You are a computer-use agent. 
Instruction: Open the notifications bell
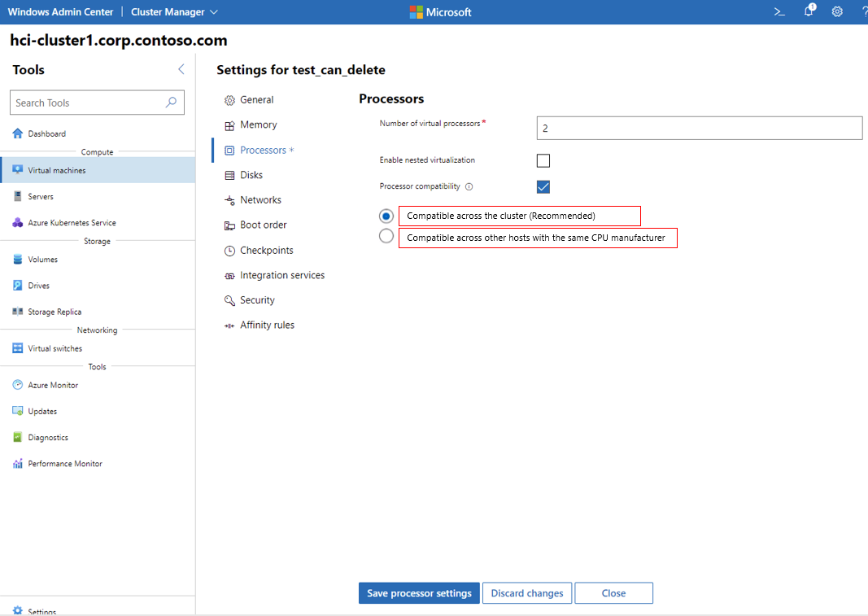coord(809,11)
